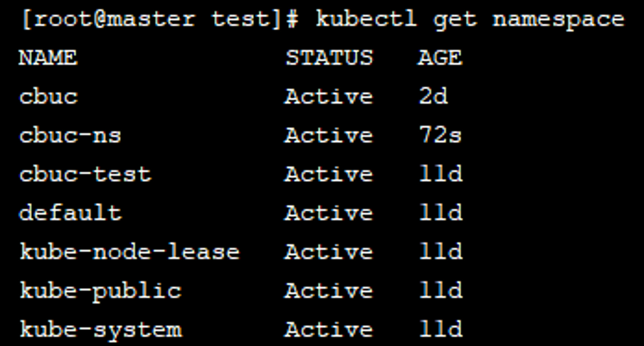644x346 pixels.
Task: Click the 72s age value for cbuc-ns
Action: point(440,135)
